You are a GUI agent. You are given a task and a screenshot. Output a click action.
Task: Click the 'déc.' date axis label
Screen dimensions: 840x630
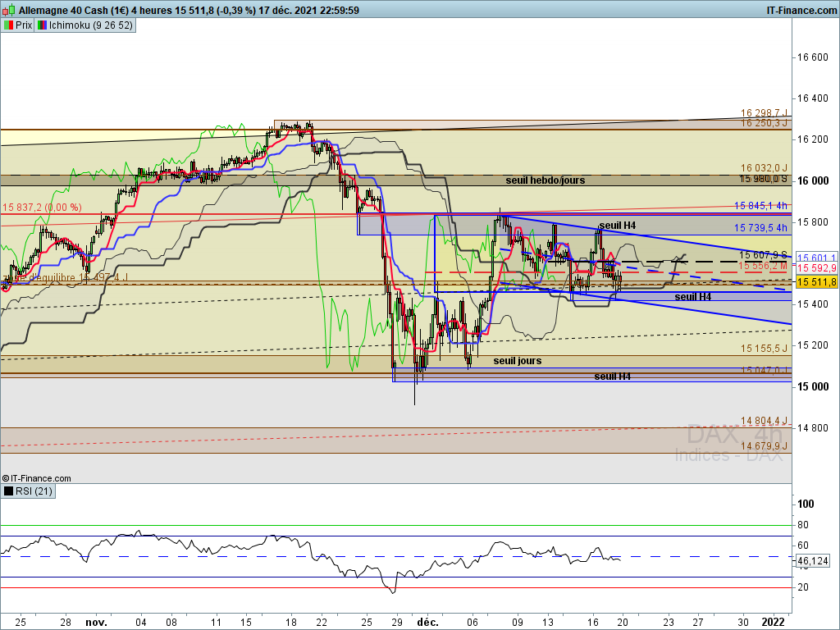pos(428,623)
